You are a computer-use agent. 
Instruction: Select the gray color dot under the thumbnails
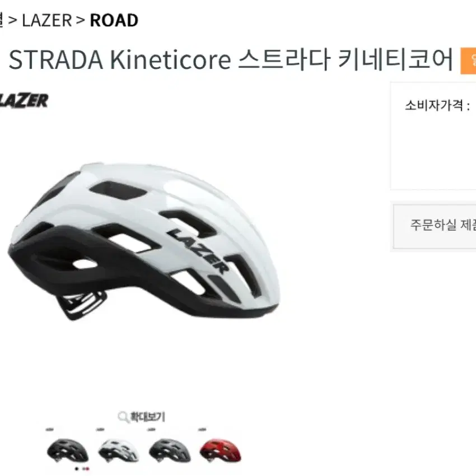(84, 469)
